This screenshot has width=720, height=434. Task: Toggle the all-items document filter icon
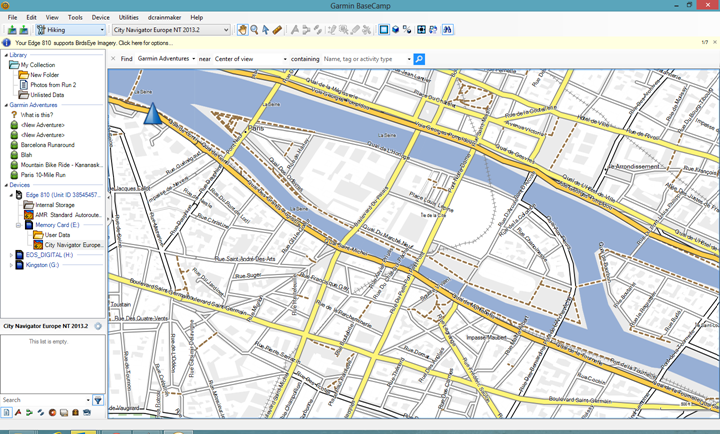[x=6, y=412]
